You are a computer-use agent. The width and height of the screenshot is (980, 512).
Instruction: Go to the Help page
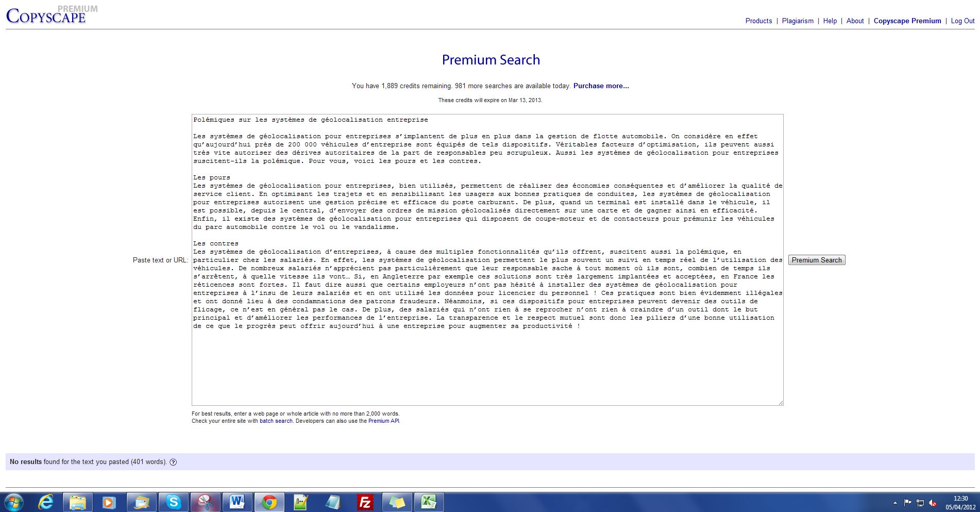[x=830, y=21]
